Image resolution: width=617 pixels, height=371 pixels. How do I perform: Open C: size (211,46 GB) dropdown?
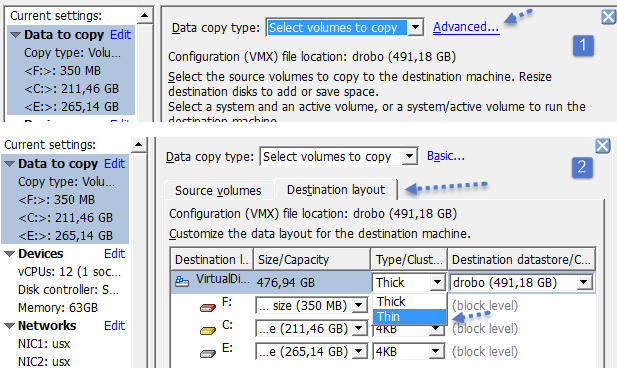(x=358, y=329)
